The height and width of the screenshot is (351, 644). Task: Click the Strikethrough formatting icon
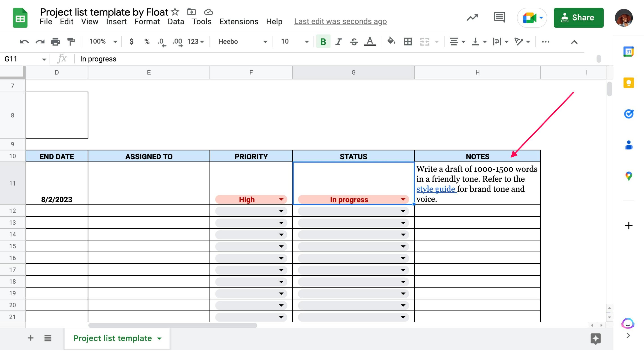354,41
